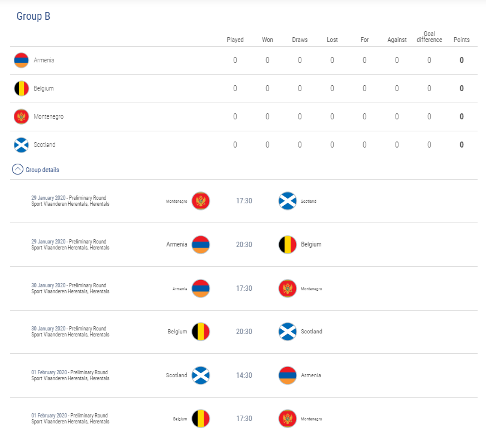Click the Scotland flag in standings table
Screen dimensions: 486x448
tap(22, 145)
